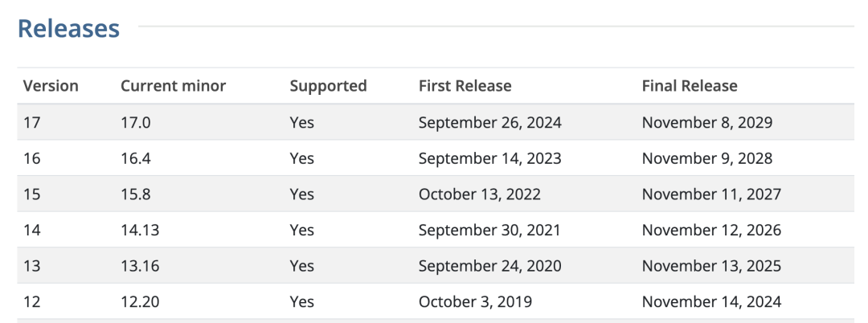Click the October 3, 2019 release date
The height and width of the screenshot is (323, 868).
click(475, 302)
